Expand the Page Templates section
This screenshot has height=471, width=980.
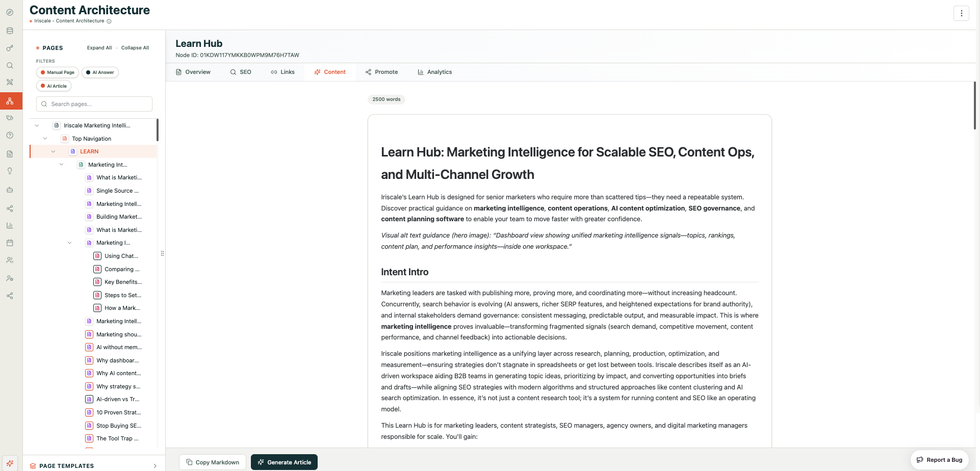(x=155, y=466)
